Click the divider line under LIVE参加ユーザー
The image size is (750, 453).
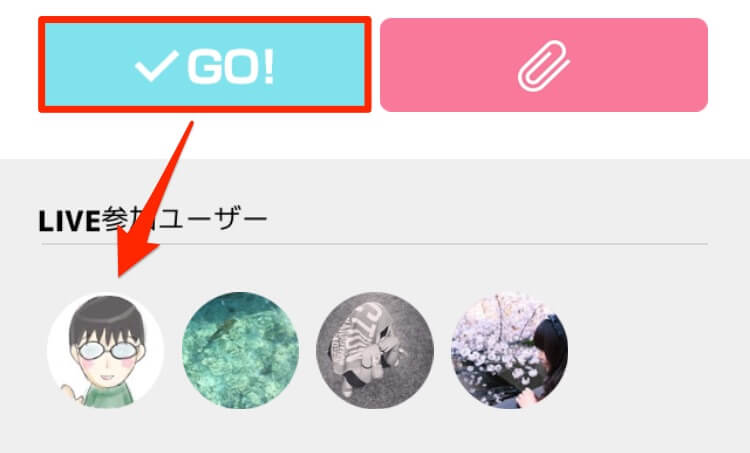(375, 244)
